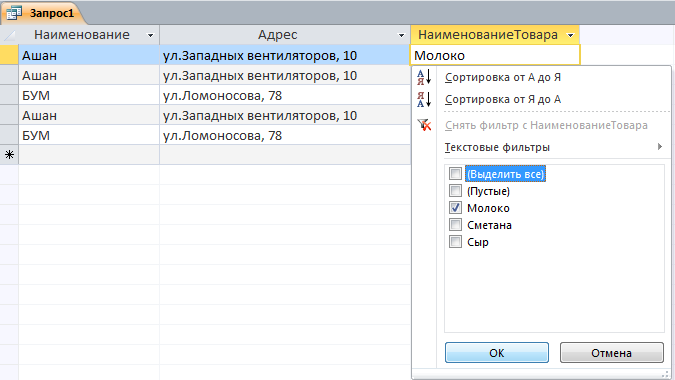Click the Молоко cell in the first row
Image resolution: width=675 pixels, height=380 pixels.
tap(495, 56)
